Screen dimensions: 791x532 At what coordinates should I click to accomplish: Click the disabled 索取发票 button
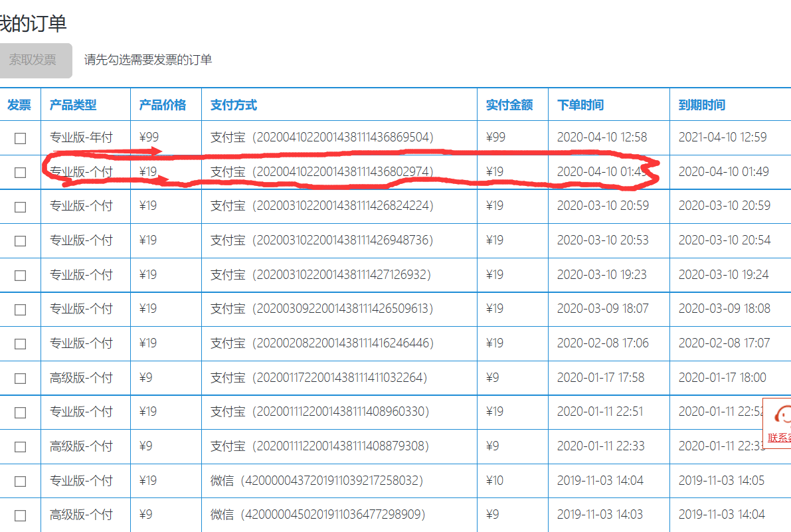pyautogui.click(x=33, y=60)
